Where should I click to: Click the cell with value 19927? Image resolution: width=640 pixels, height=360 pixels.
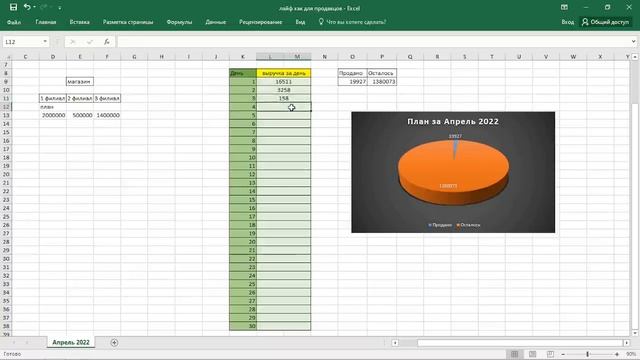352,82
